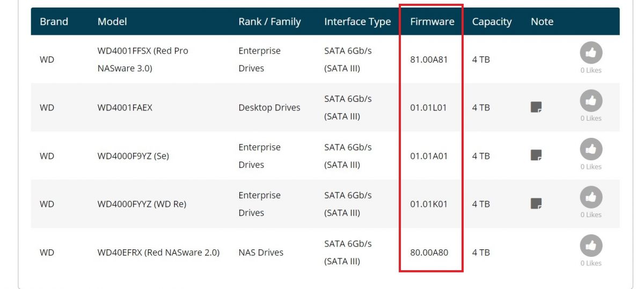Click WD brand cell in WD4001FAEX row
Screen dimensions: 644x289
[x=47, y=107]
